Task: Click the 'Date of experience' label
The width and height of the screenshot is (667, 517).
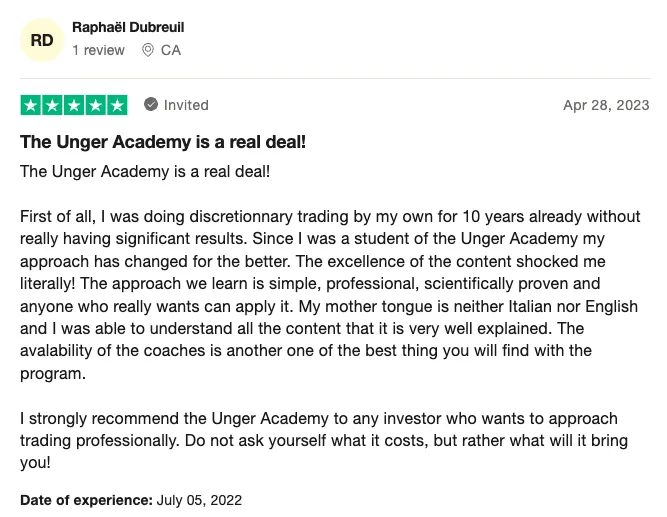Action: (x=86, y=500)
